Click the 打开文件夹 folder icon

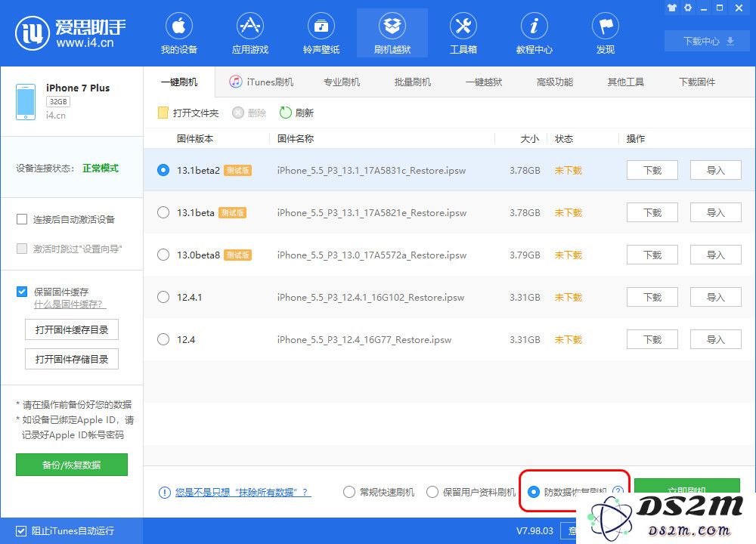[163, 113]
